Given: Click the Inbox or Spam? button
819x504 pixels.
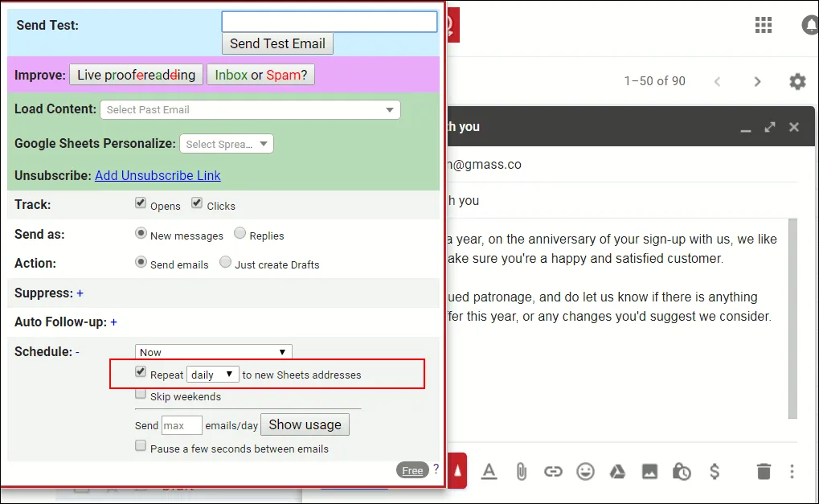Looking at the screenshot, I should [260, 75].
